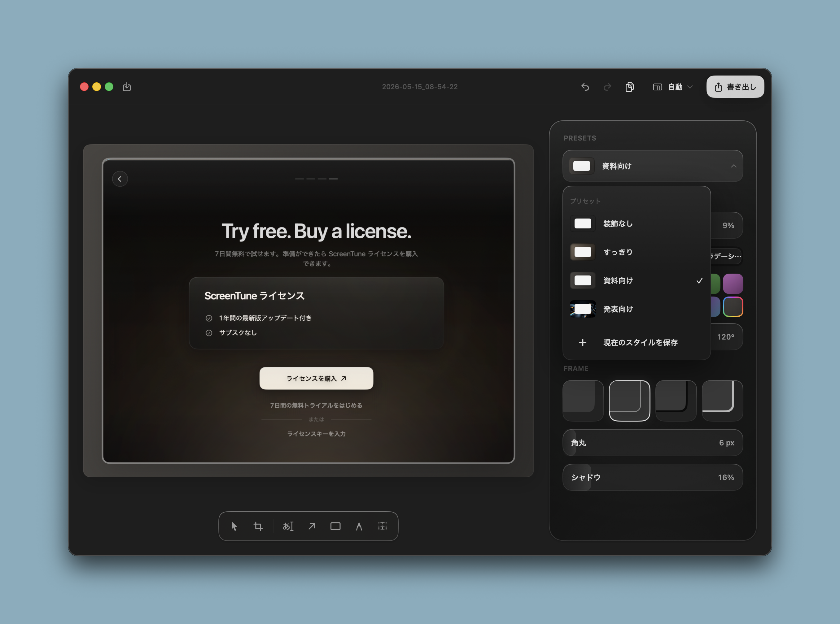
Task: Select the dark border frame style
Action: [x=676, y=401]
